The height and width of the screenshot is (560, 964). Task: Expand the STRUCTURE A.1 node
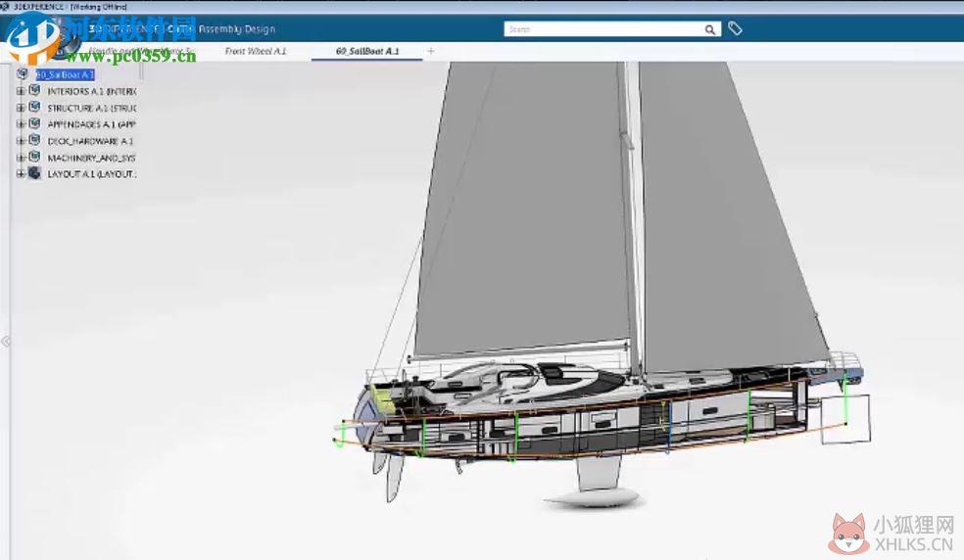(x=21, y=108)
